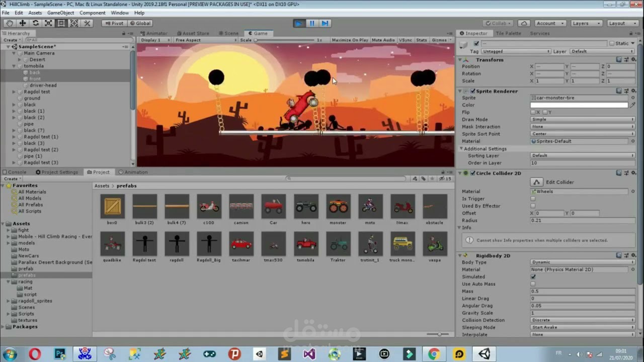The image size is (644, 362).
Task: Enable the Is Trigger checkbox
Action: tap(533, 199)
